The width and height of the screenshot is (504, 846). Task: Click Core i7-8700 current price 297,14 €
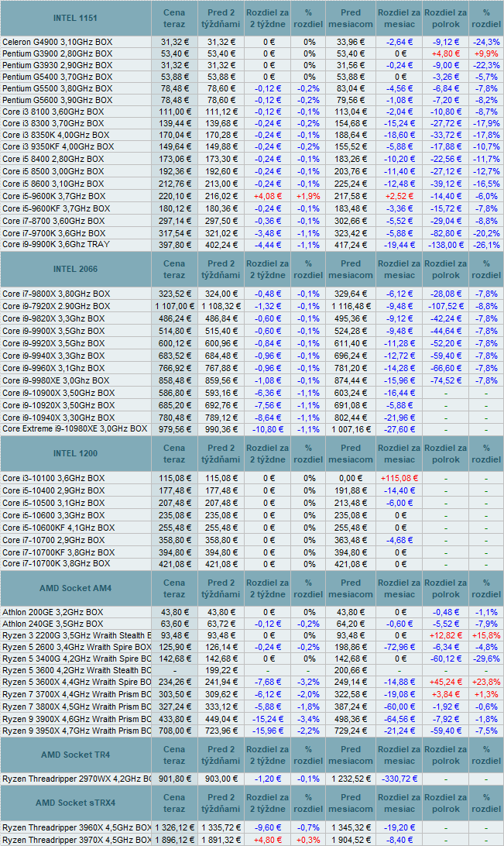click(x=174, y=222)
